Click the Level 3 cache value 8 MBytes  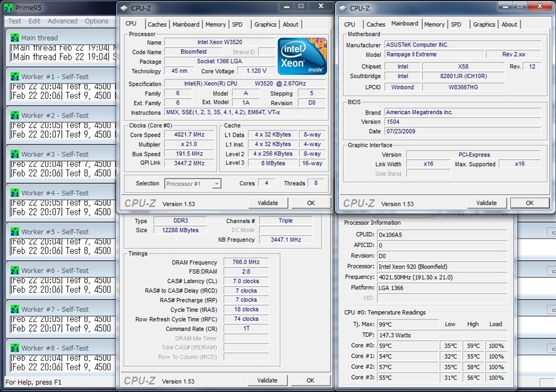coord(273,163)
